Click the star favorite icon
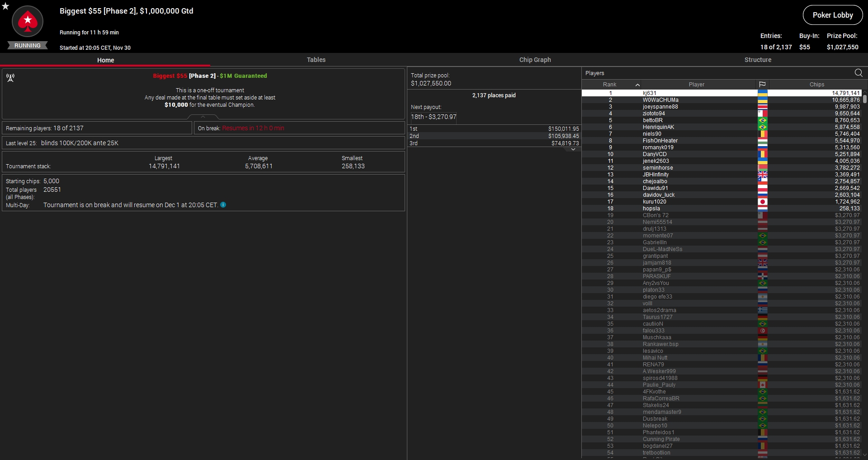The image size is (868, 460). pyautogui.click(x=5, y=6)
